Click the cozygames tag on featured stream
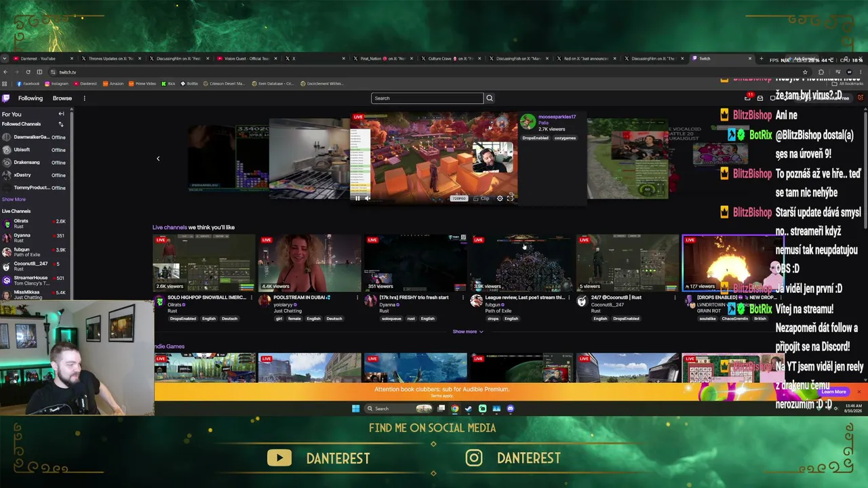 click(x=565, y=138)
